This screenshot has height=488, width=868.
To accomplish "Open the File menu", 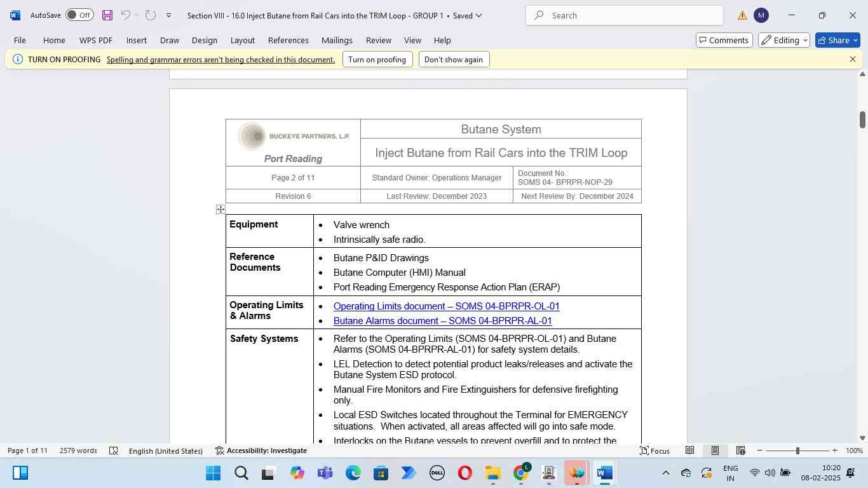I will pos(20,40).
